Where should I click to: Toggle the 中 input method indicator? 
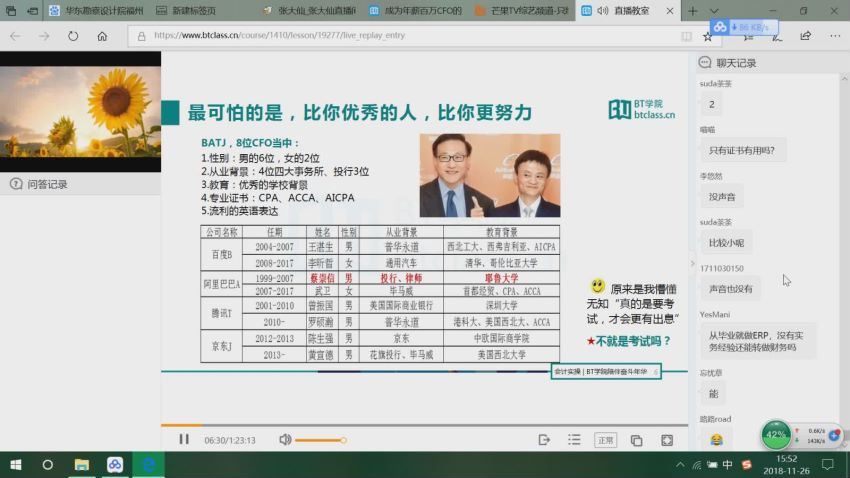tap(727, 464)
